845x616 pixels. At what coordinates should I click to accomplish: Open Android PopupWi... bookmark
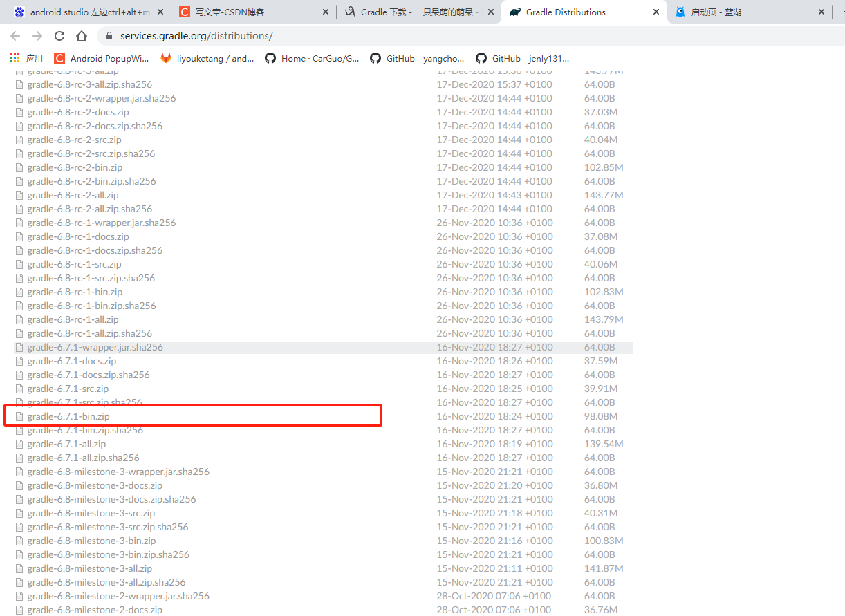pyautogui.click(x=102, y=59)
